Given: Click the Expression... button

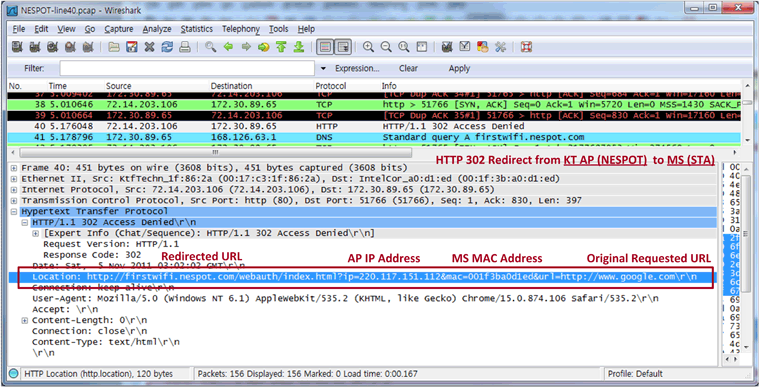Looking at the screenshot, I should point(357,69).
